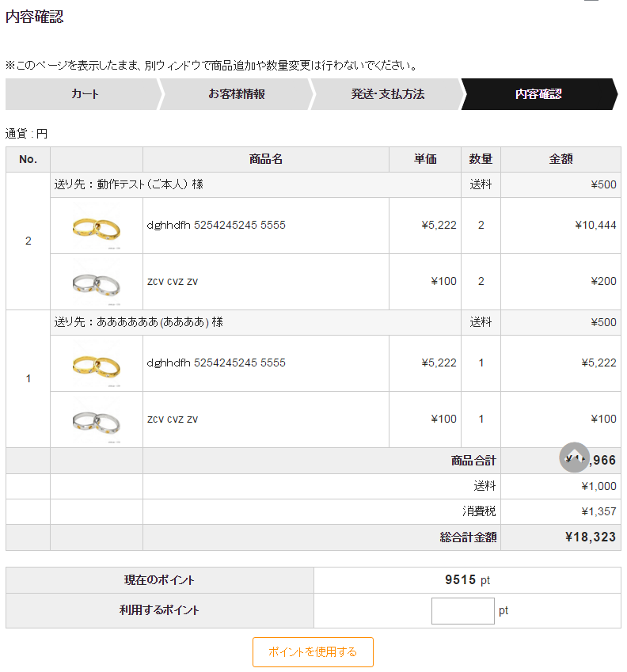Click product name dghhdfh priced ¥10,444 row
Image resolution: width=627 pixels, height=672 pixels.
coord(216,225)
